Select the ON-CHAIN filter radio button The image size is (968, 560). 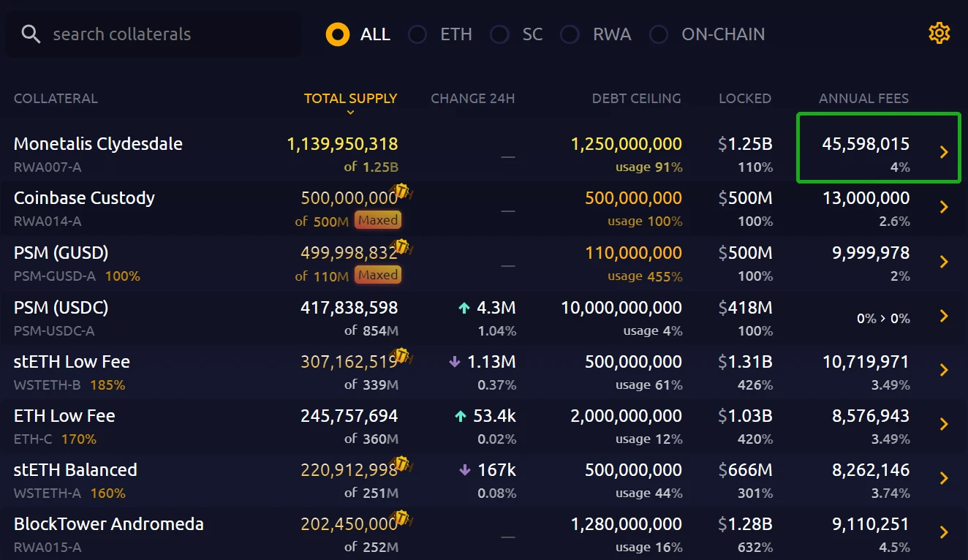pos(659,34)
